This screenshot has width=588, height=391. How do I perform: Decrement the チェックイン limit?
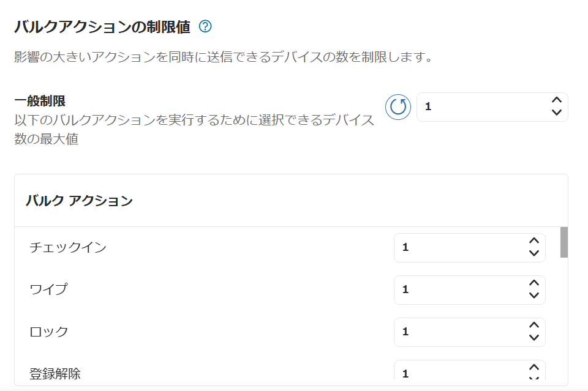coord(534,253)
